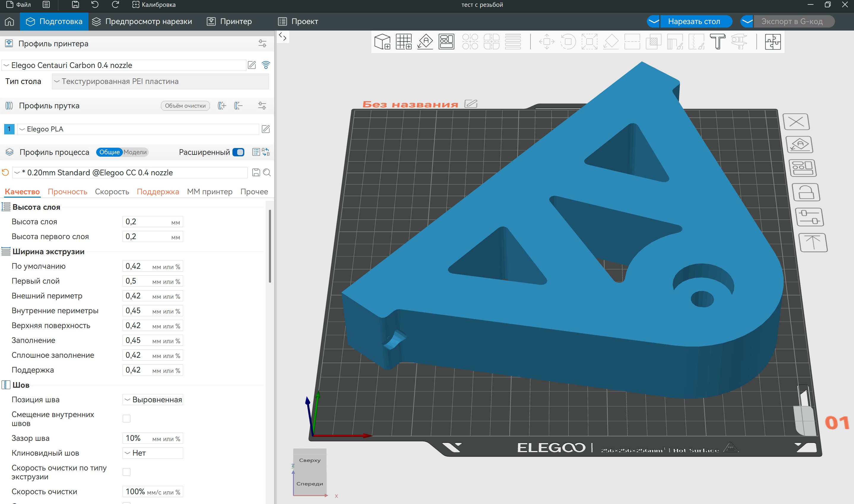The height and width of the screenshot is (504, 854).
Task: Click the Высота слоя input field
Action: [146, 222]
